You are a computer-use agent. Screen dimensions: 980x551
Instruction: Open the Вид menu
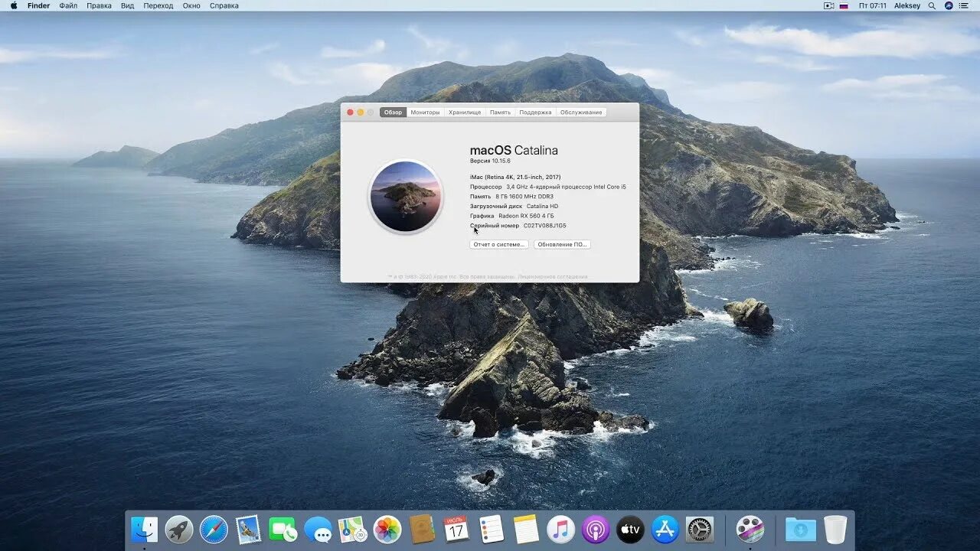127,5
